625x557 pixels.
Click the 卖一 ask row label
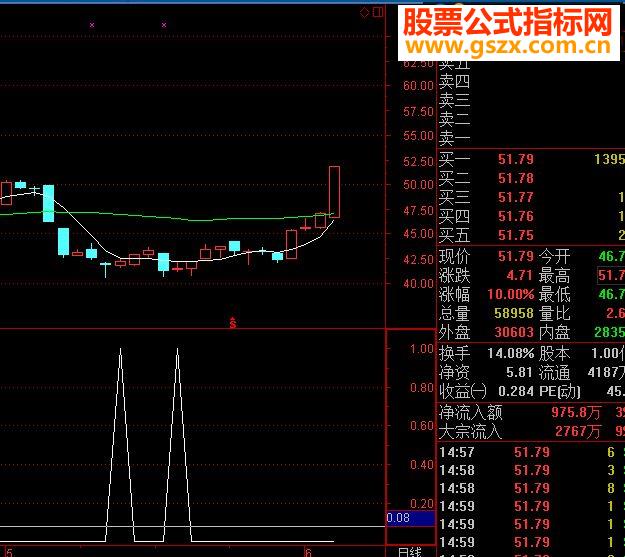coord(454,138)
